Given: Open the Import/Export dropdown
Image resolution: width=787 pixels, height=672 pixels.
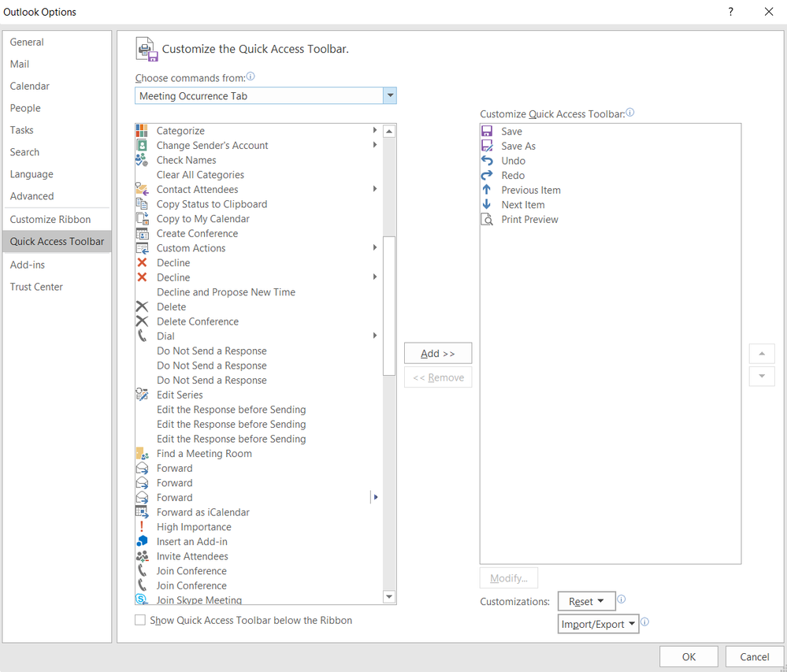Looking at the screenshot, I should coord(598,624).
